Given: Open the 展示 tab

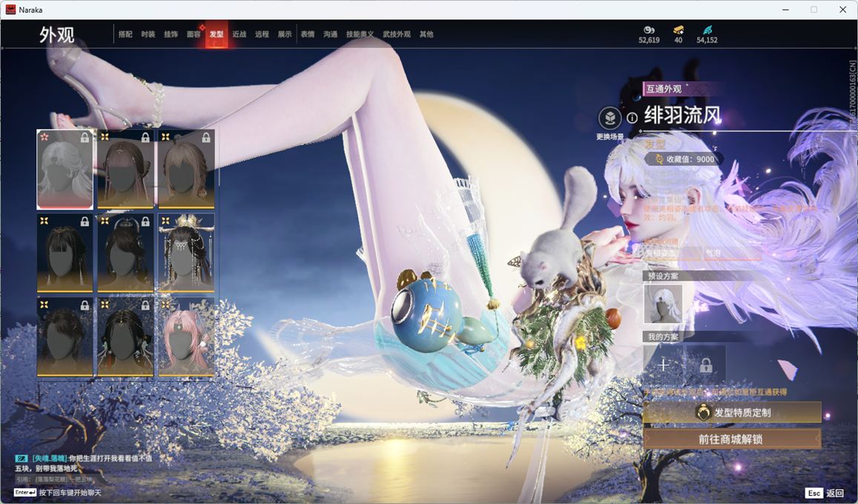Looking at the screenshot, I should click(285, 34).
